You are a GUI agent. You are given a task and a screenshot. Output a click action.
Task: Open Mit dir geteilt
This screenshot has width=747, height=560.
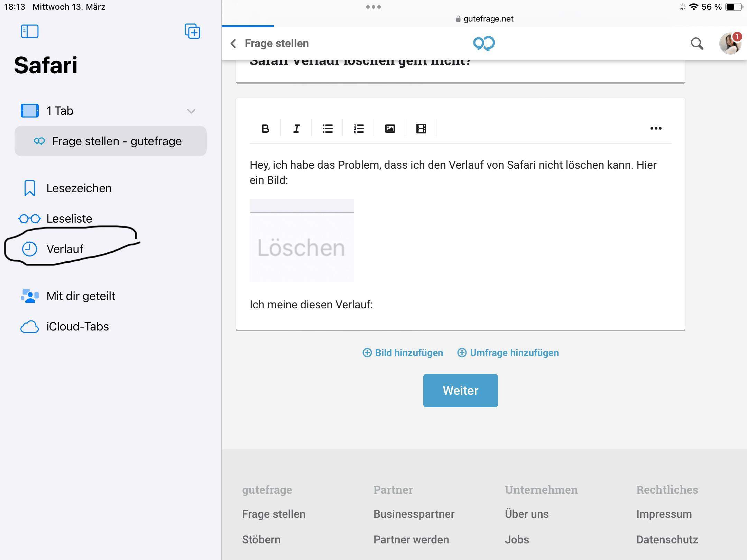point(111,296)
